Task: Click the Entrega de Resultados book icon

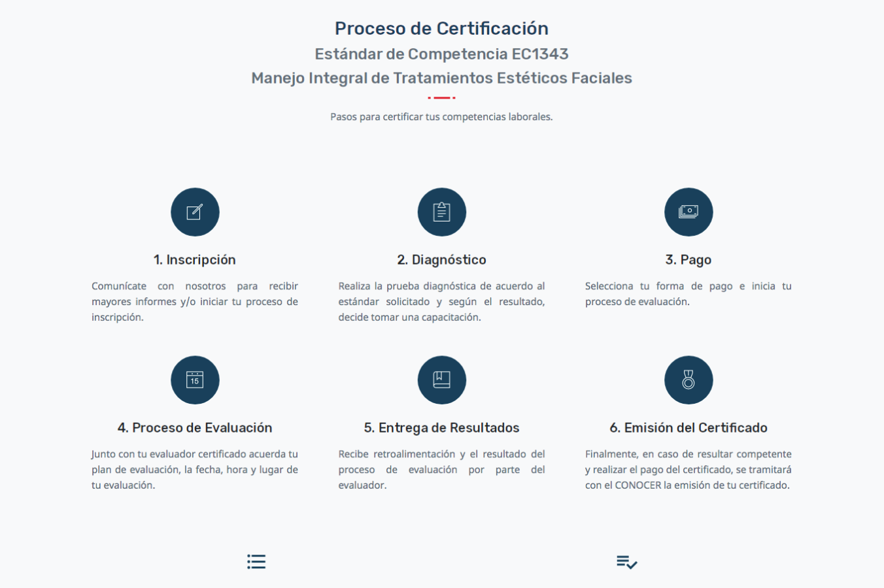Action: pyautogui.click(x=442, y=380)
